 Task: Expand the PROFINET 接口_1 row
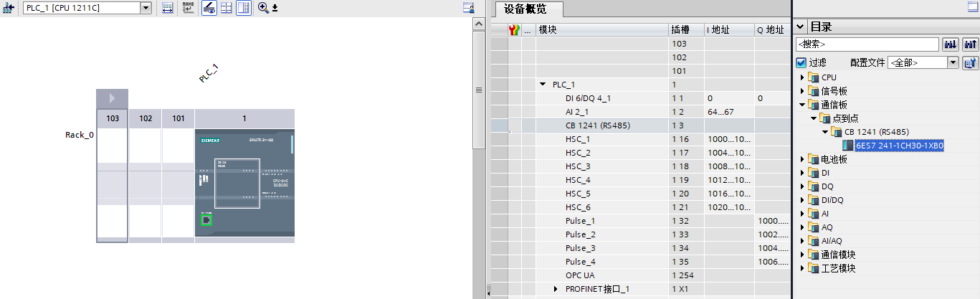click(556, 289)
